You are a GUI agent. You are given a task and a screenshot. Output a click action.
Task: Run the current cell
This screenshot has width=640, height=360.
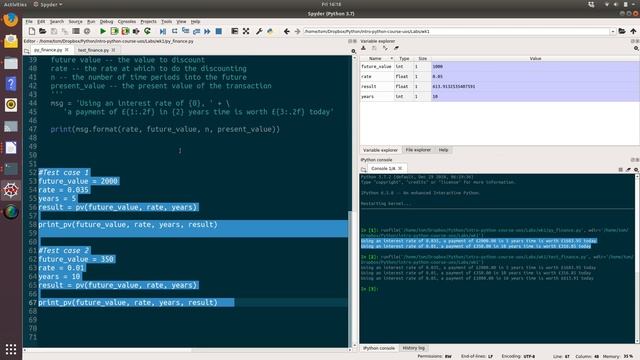pos(114,31)
